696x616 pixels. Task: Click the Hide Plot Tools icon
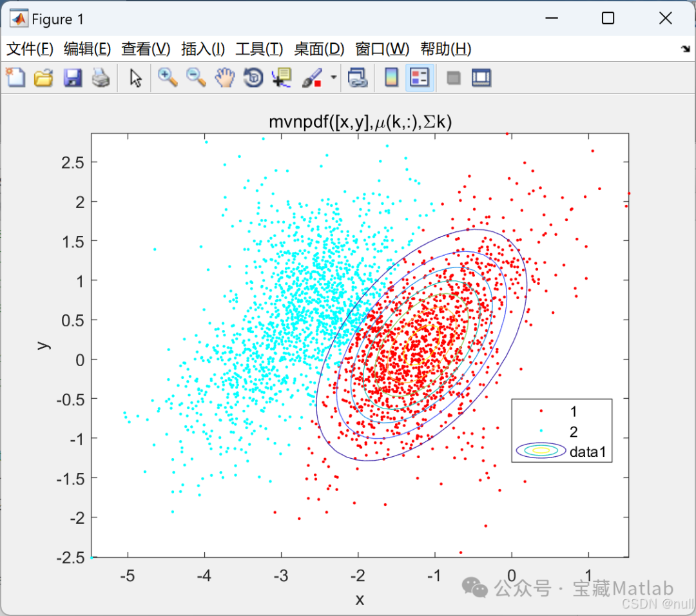click(453, 79)
